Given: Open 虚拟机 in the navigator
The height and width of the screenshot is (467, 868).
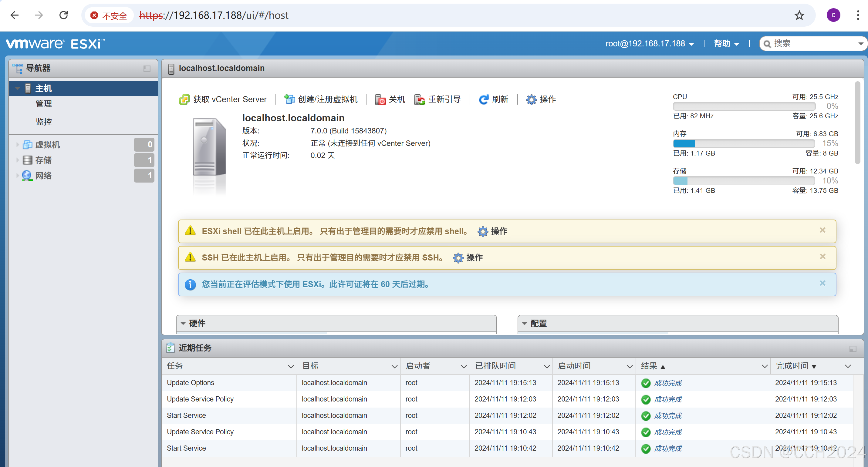Looking at the screenshot, I should 47,144.
